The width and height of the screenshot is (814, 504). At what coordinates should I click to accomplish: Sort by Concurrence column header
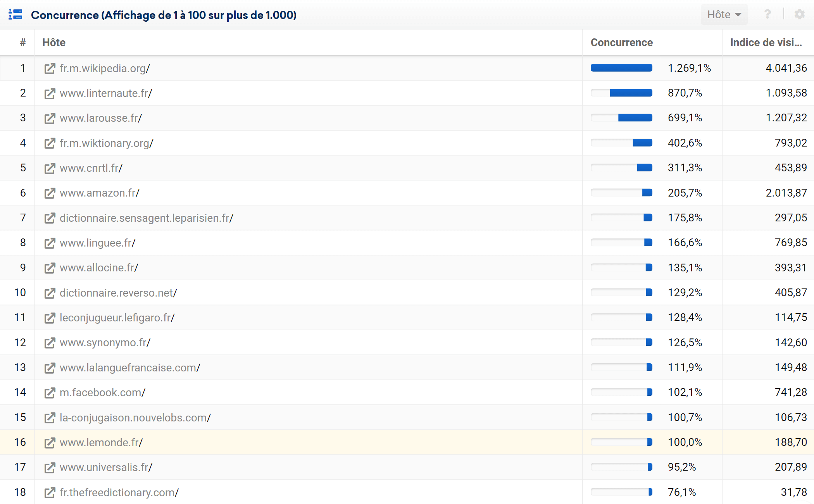tap(621, 42)
